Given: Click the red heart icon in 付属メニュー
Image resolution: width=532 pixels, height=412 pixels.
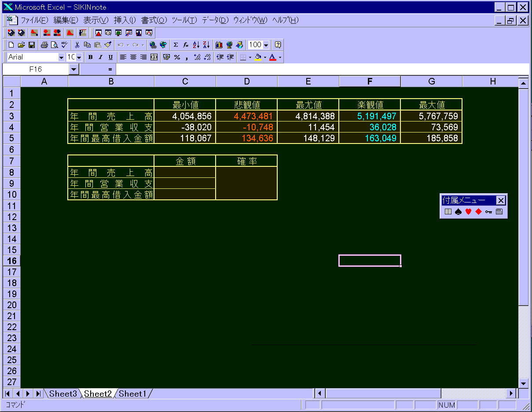Looking at the screenshot, I should coord(468,212).
